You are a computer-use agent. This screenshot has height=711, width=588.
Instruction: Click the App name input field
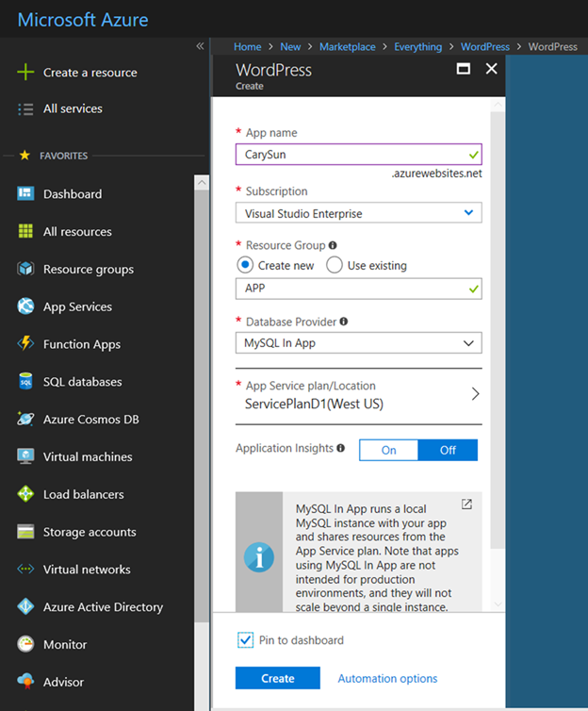click(359, 155)
